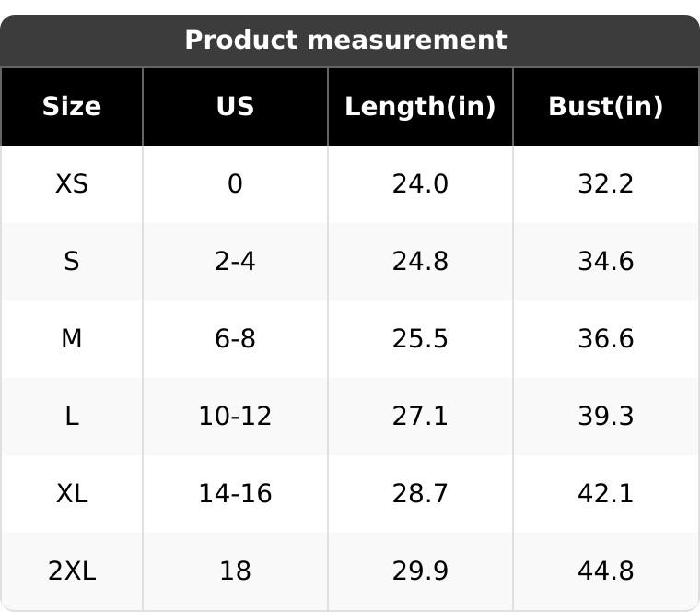700x612 pixels.
Task: Select the Size column header
Action: pyautogui.click(x=72, y=107)
